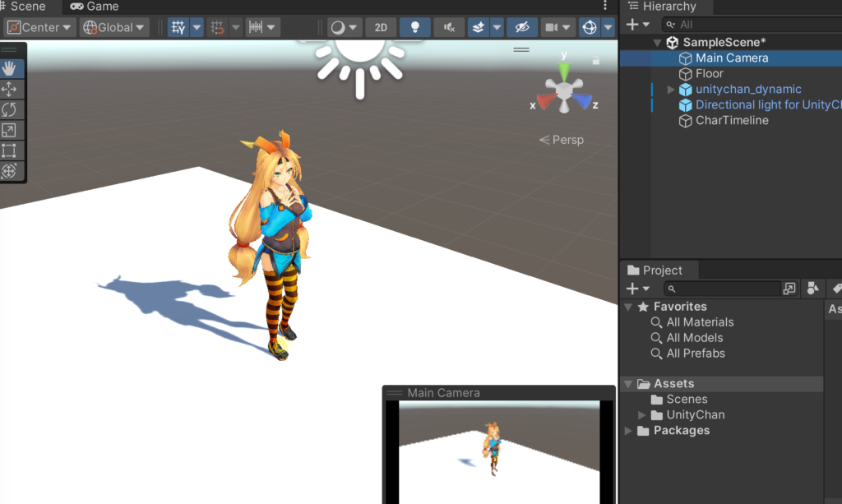Toggle 2D view mode
The height and width of the screenshot is (504, 842).
(381, 27)
